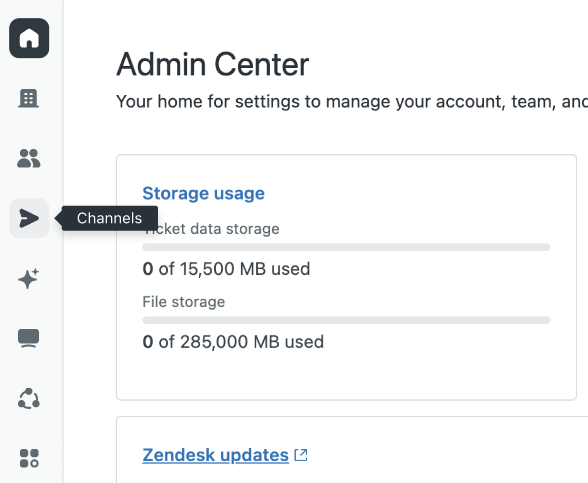Screen dimensions: 588x483
Task: Open the Storage usage link
Action: click(x=204, y=194)
